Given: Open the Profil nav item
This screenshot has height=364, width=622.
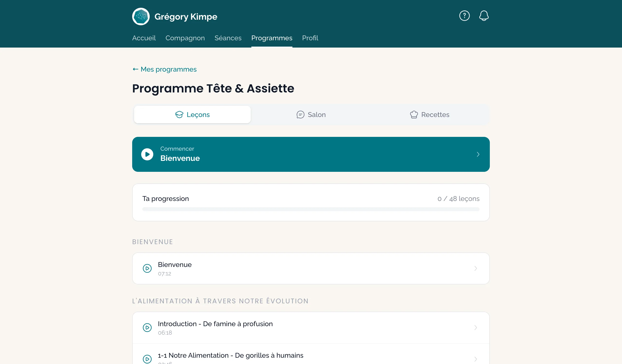Looking at the screenshot, I should 310,38.
